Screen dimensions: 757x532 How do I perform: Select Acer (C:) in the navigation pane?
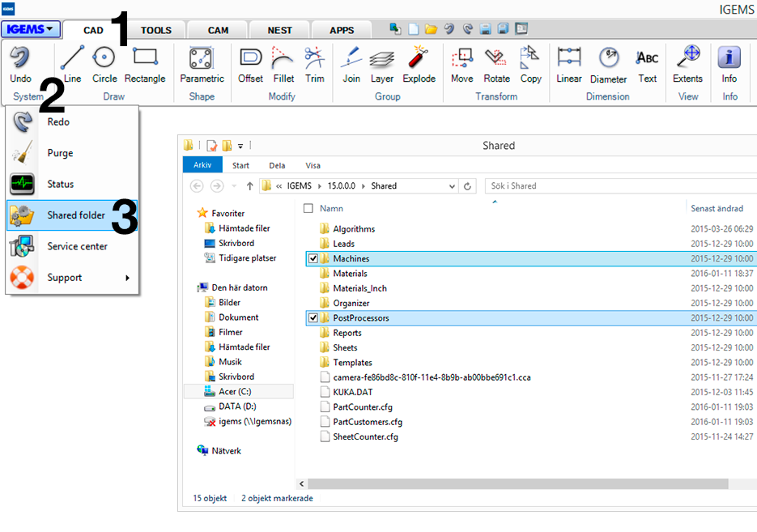point(239,392)
